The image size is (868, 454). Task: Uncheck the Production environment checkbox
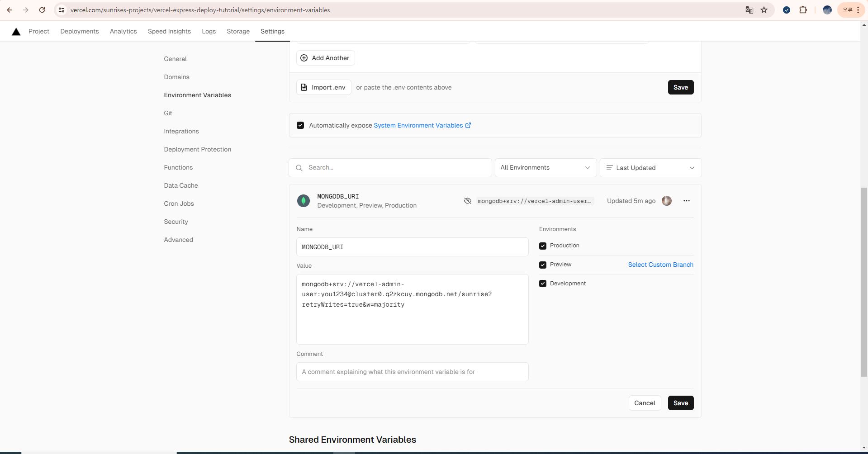543,246
